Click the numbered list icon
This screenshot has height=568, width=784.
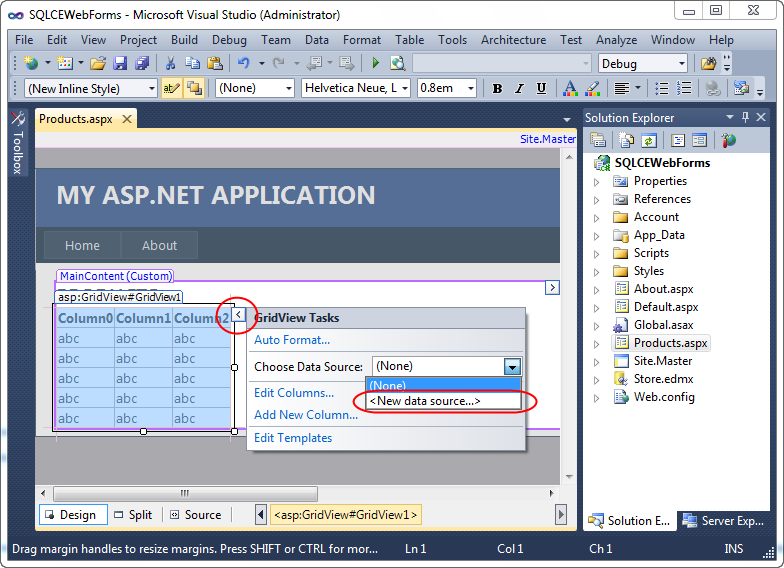tap(684, 88)
